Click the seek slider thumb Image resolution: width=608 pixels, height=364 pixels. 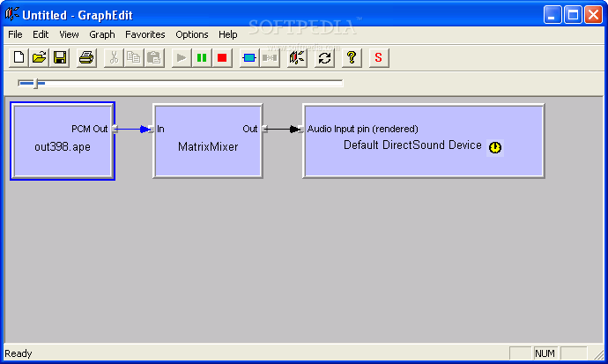(35, 83)
